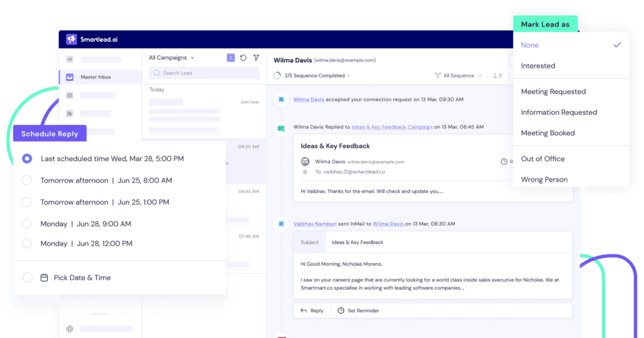Select Monday Jun 28, 9:00 AM radio button
Viewport: 644px width, 338px height.
coord(27,224)
